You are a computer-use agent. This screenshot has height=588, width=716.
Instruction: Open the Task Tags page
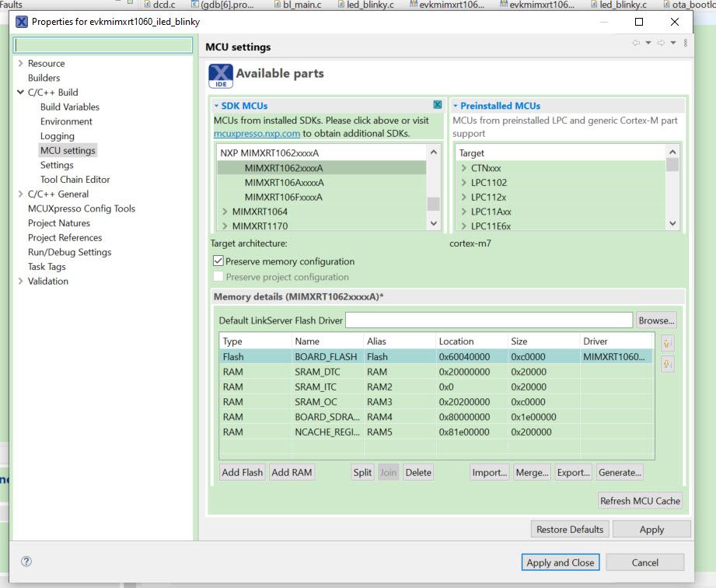pos(47,266)
